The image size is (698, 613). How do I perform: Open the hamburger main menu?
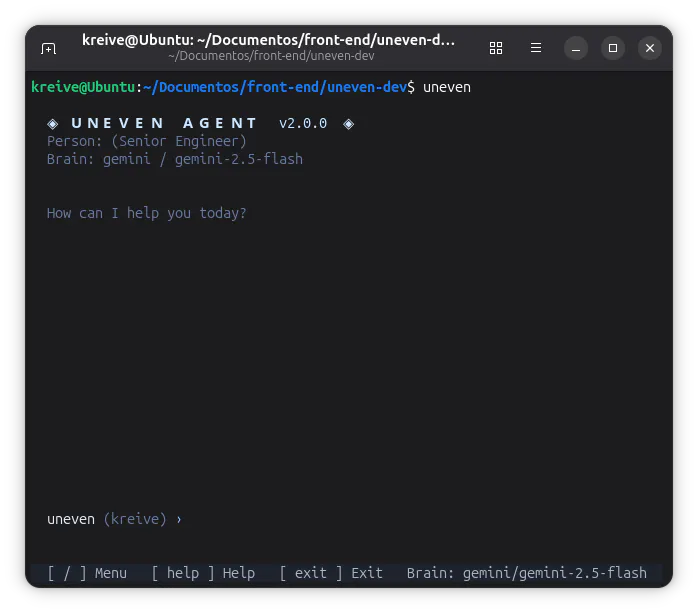click(x=536, y=48)
